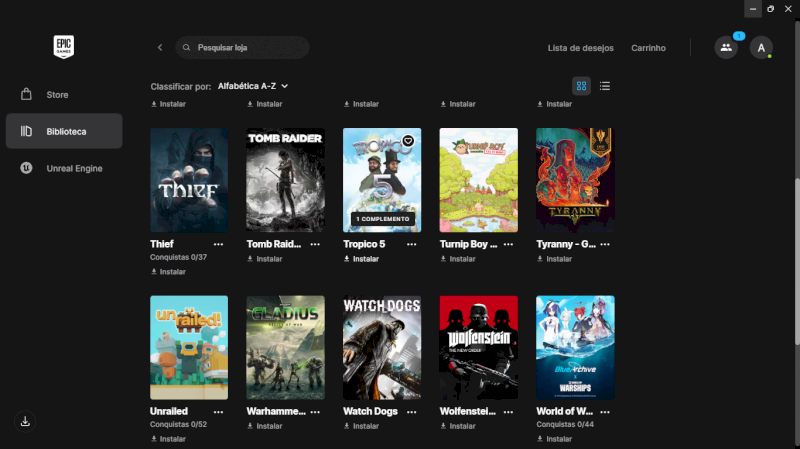Image resolution: width=800 pixels, height=449 pixels.
Task: Open Unrailed game cover
Action: [189, 347]
